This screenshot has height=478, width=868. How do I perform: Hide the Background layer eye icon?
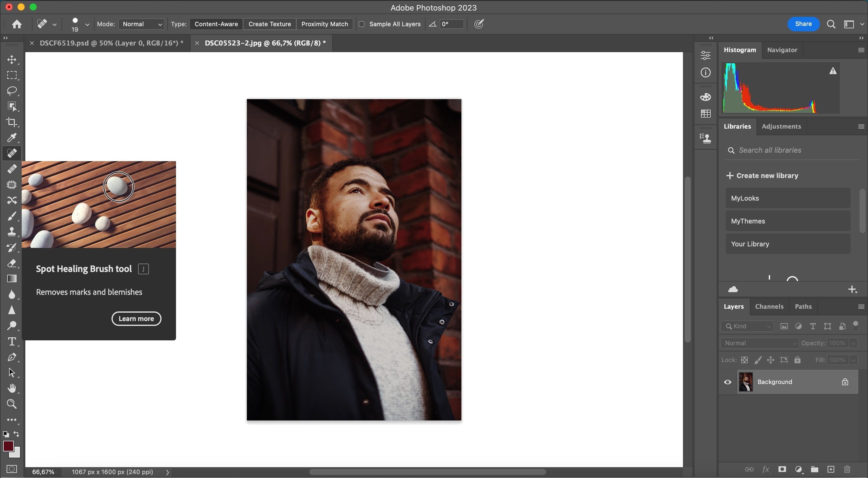(728, 382)
